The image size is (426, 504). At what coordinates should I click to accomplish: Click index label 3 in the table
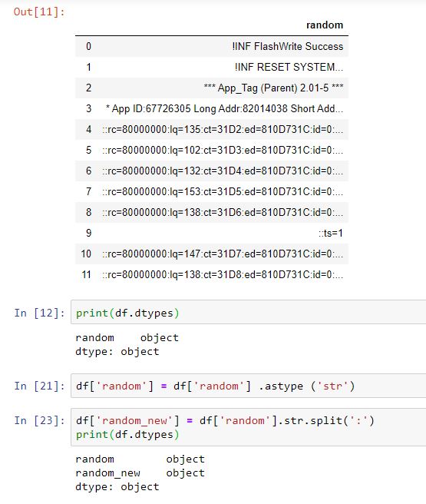tap(88, 108)
